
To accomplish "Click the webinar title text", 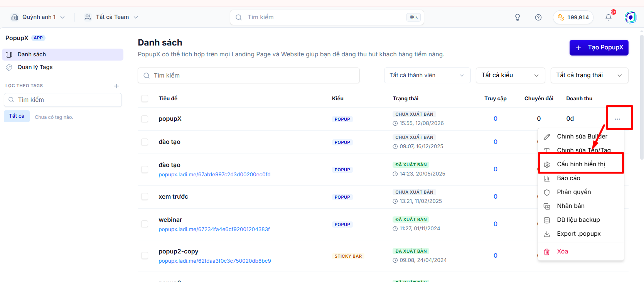I will (x=170, y=220).
